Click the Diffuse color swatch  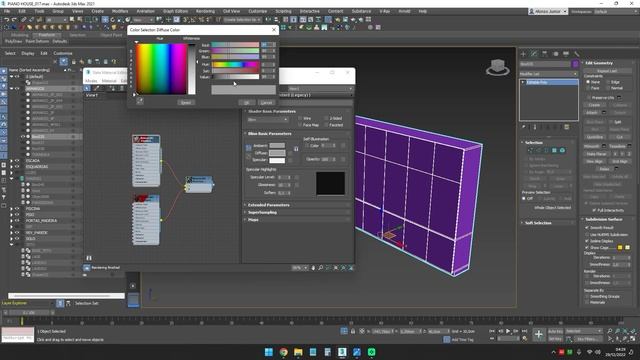tap(277, 153)
